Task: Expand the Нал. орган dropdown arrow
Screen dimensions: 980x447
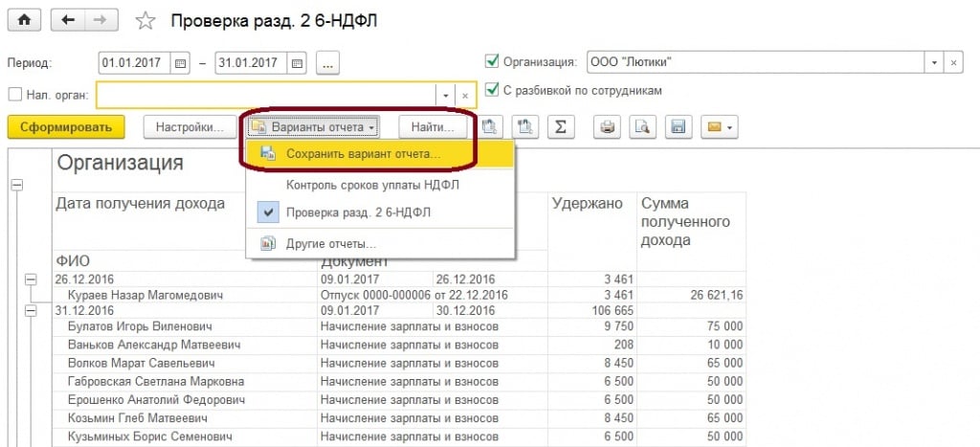Action: [x=445, y=95]
